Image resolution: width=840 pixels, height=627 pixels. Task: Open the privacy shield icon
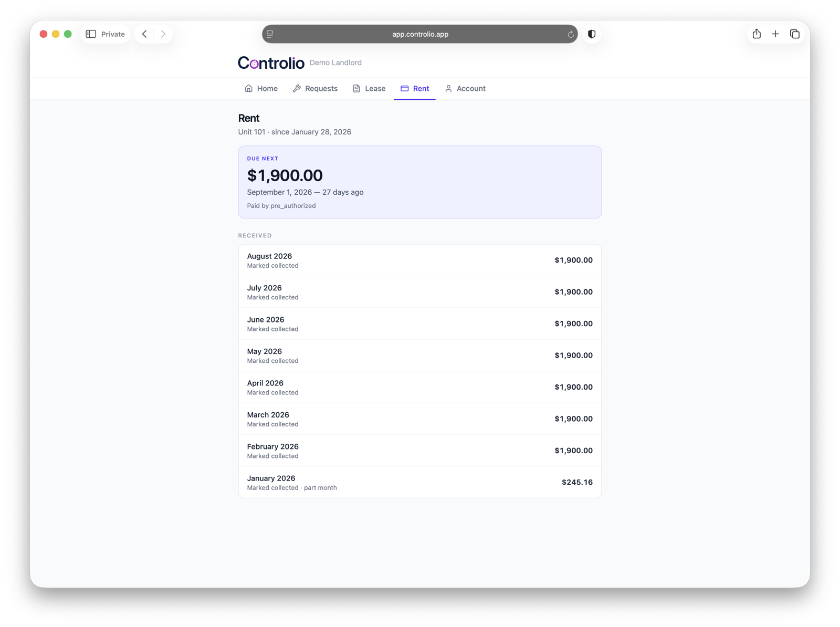point(592,34)
